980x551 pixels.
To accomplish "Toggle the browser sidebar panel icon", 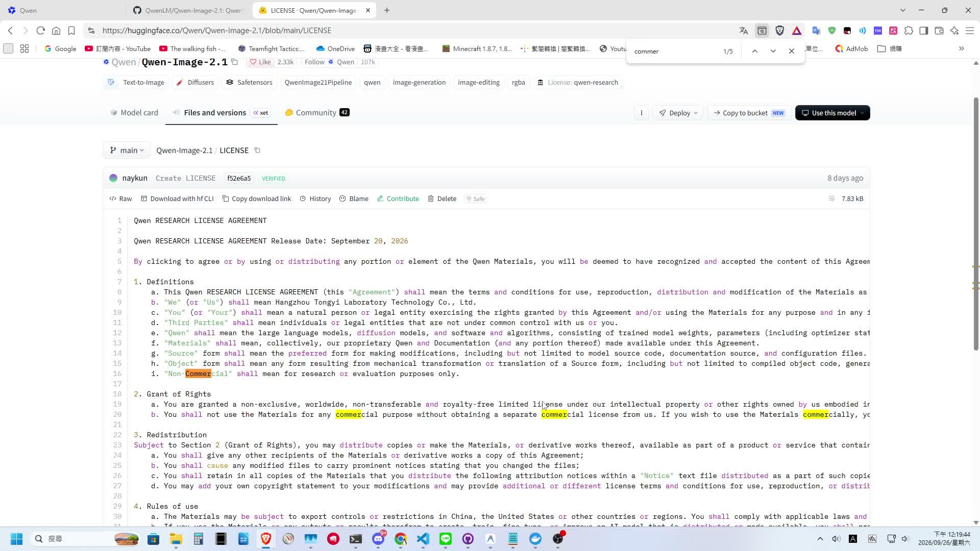I will pyautogui.click(x=924, y=31).
